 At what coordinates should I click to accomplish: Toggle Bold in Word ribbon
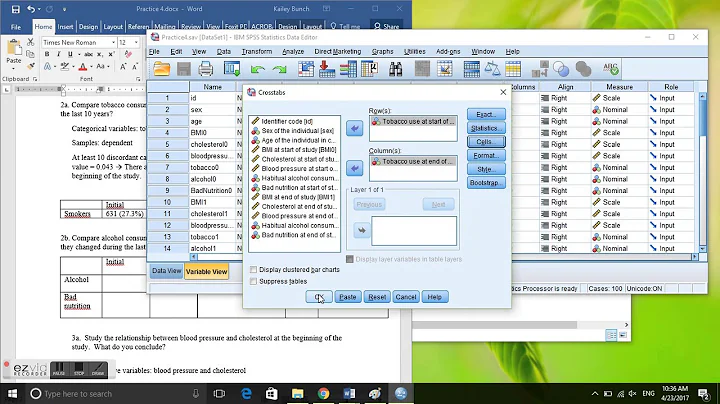pyautogui.click(x=47, y=54)
